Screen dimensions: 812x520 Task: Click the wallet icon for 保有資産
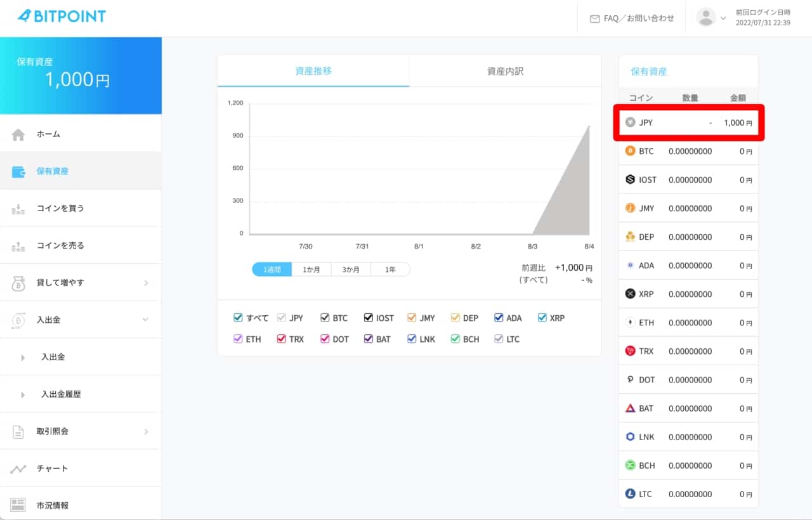click(x=18, y=171)
